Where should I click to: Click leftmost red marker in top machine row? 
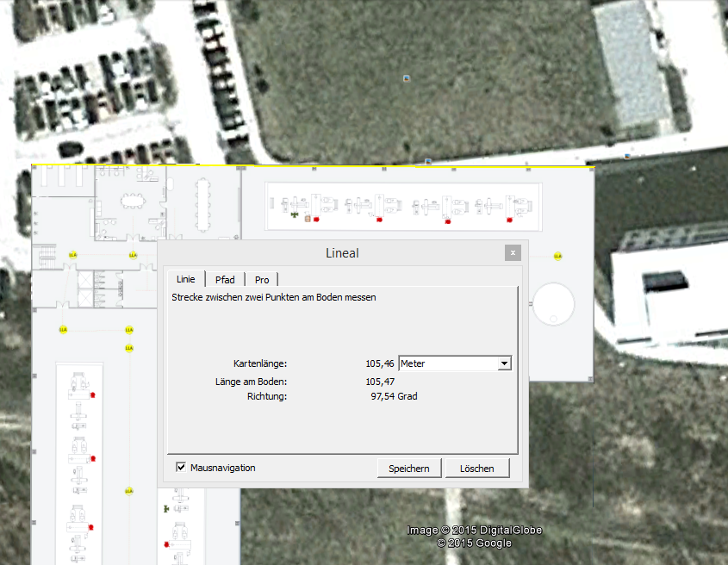pos(316,220)
